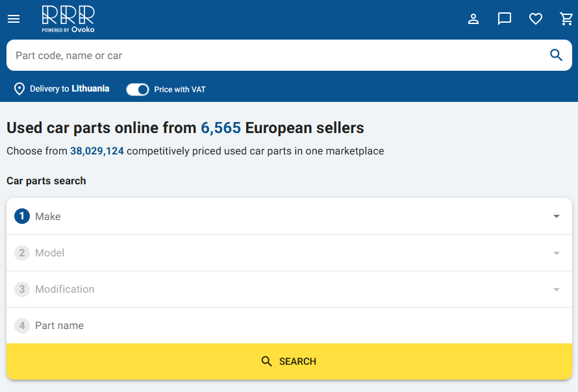Click into the Part name field
Viewport: 578px width, 392px height.
coord(289,326)
